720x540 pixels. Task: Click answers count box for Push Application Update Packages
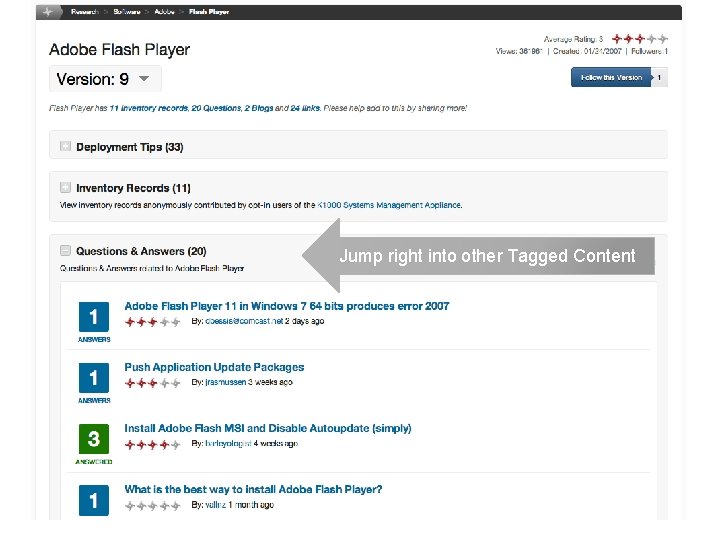[94, 378]
